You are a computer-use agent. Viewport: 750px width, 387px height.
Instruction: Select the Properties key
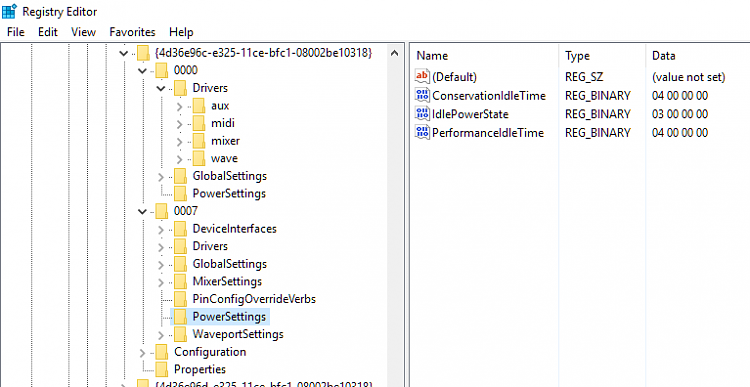point(200,369)
